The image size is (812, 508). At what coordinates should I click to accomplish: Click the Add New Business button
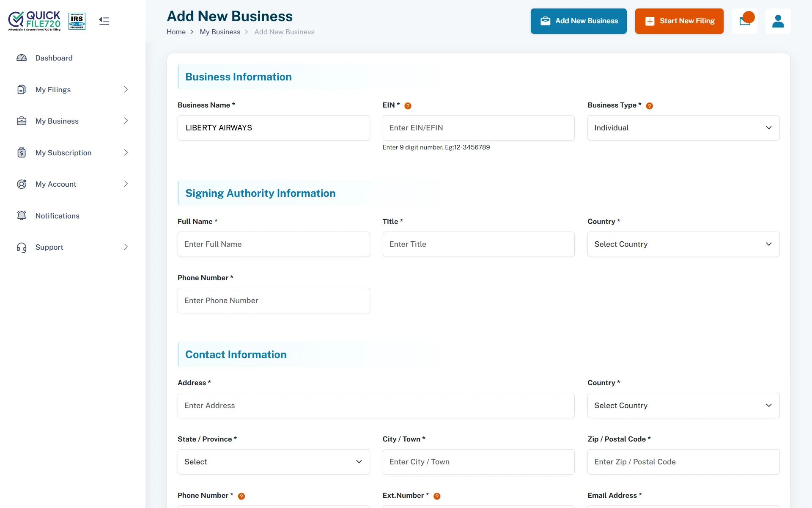tap(579, 21)
